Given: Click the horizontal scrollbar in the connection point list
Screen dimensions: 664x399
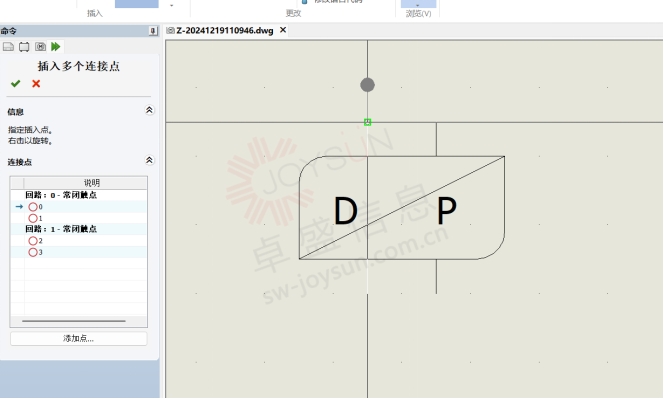Looking at the screenshot, I should pos(74,321).
